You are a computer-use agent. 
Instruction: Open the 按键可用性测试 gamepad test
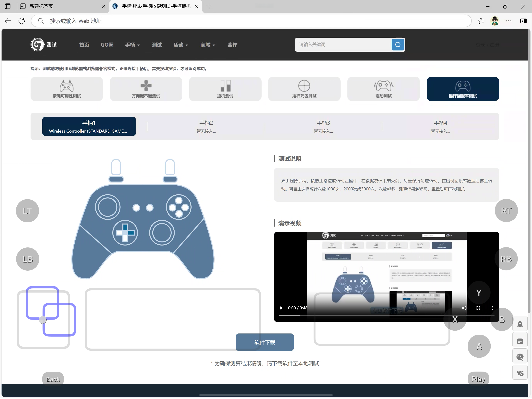tap(67, 89)
